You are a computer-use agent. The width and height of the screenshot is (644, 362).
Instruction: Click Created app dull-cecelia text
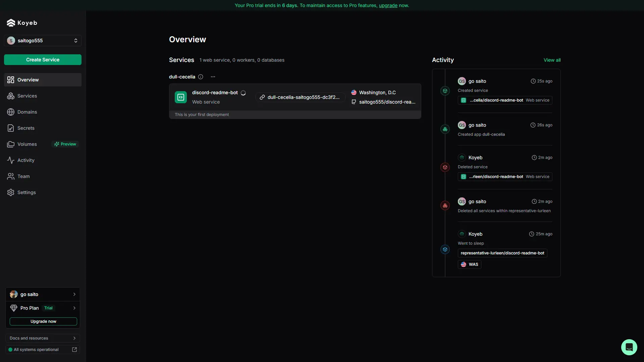coord(481,134)
